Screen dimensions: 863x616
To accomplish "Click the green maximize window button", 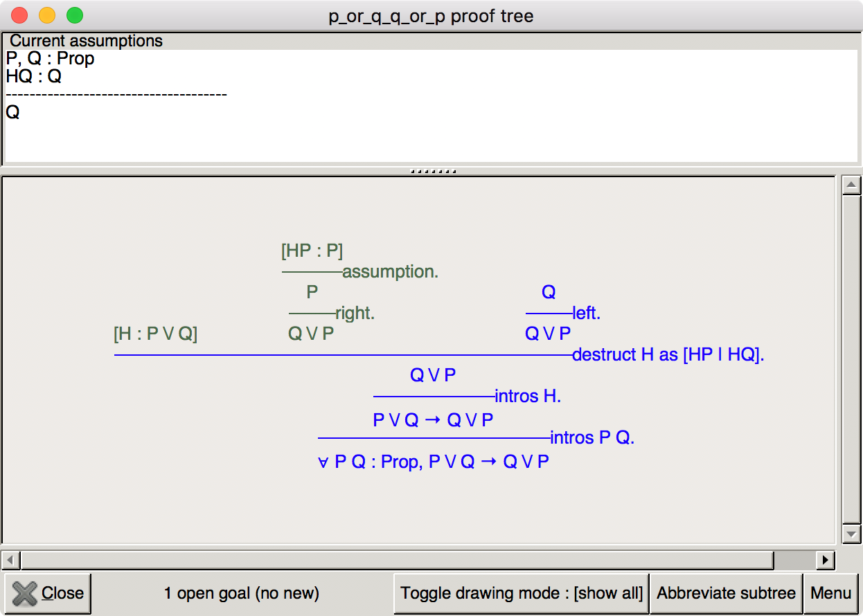I will pyautogui.click(x=74, y=15).
